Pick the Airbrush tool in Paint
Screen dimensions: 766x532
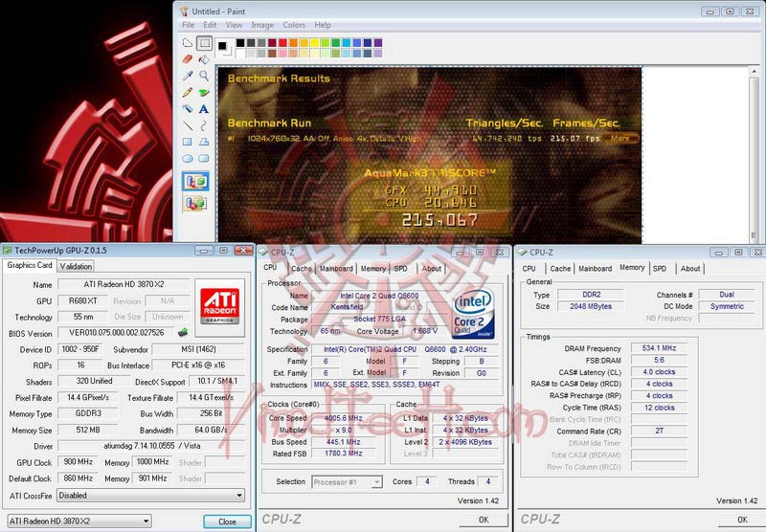coord(188,109)
